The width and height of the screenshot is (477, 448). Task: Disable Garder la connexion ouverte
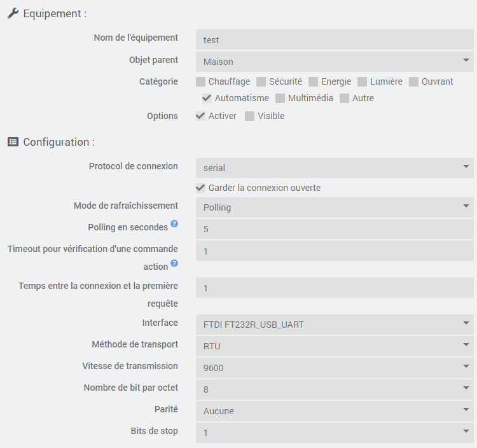(201, 188)
